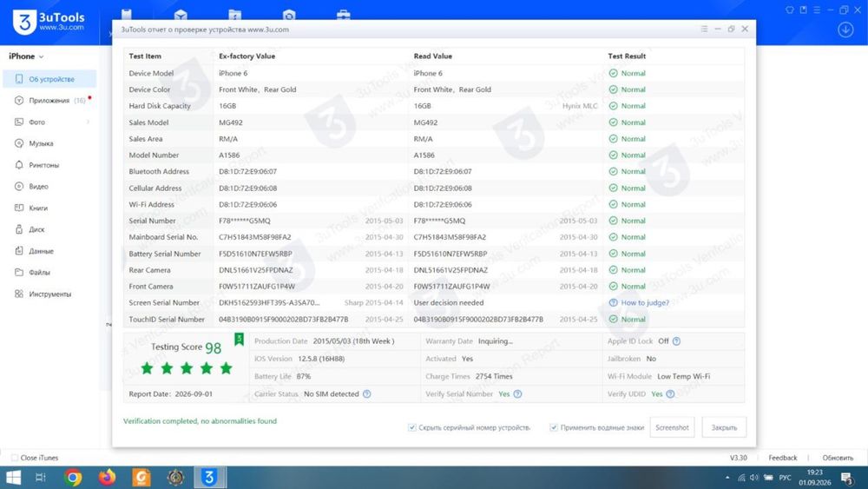Viewport: 868px width, 489px height.
Task: Open Task View on the taskbar
Action: click(41, 478)
